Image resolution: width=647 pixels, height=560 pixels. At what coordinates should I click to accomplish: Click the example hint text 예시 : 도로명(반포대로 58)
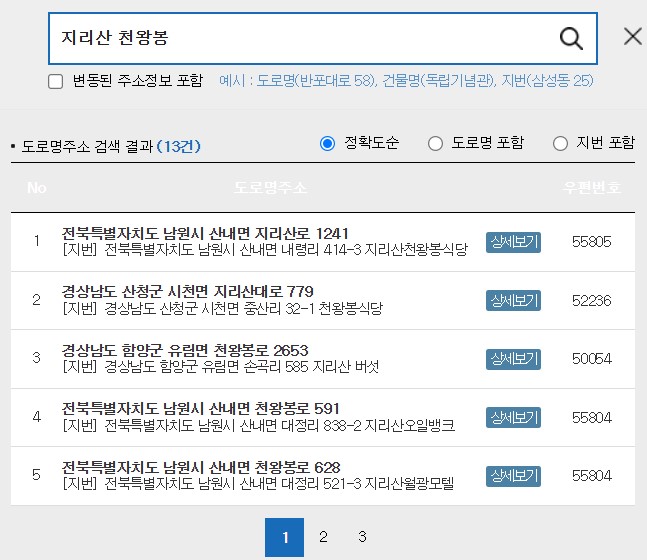coord(298,80)
